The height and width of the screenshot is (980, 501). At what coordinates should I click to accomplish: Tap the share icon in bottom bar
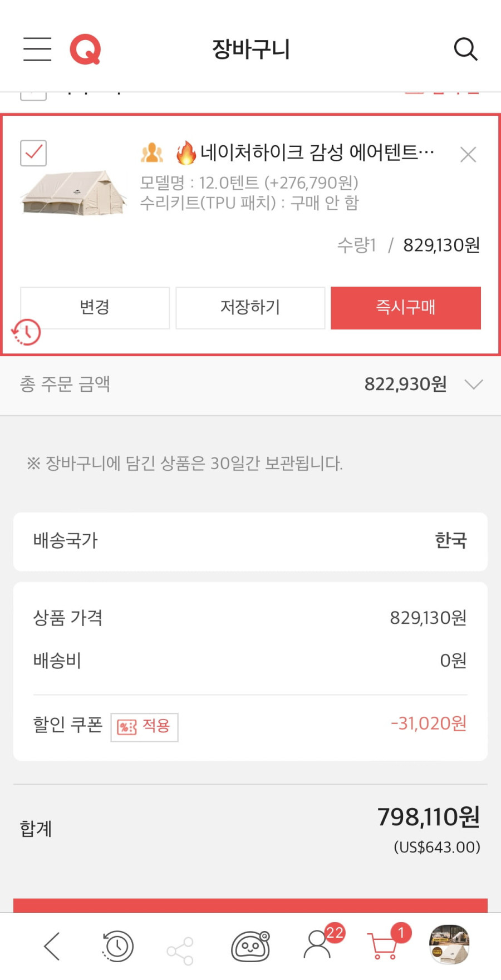click(x=180, y=951)
